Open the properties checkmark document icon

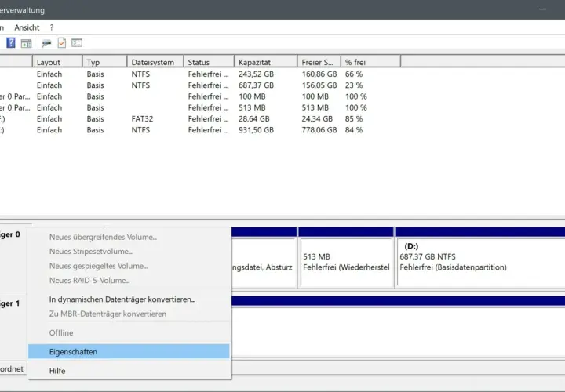pos(62,43)
